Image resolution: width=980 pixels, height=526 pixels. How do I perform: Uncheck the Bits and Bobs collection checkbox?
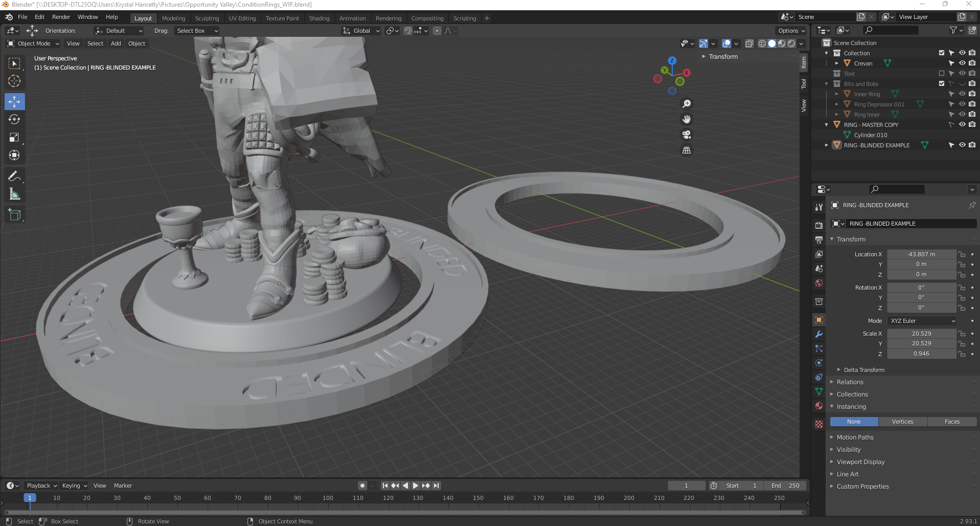coord(942,84)
